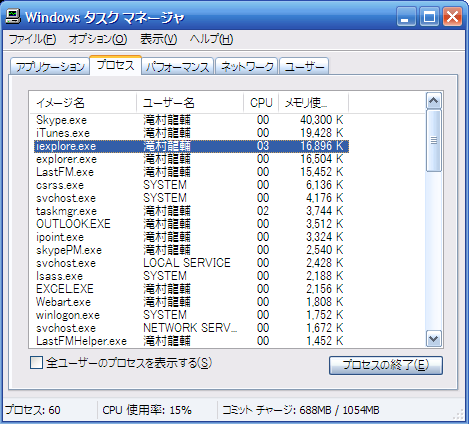This screenshot has height=424, width=469.
Task: Select svchost.exe run by LOCAL SERVICE
Action: pyautogui.click(x=192, y=263)
